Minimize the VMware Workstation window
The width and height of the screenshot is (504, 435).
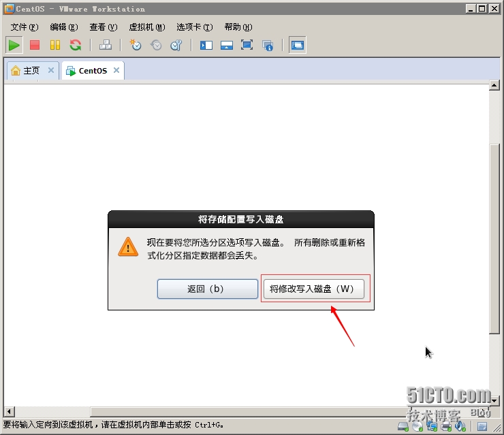click(471, 9)
